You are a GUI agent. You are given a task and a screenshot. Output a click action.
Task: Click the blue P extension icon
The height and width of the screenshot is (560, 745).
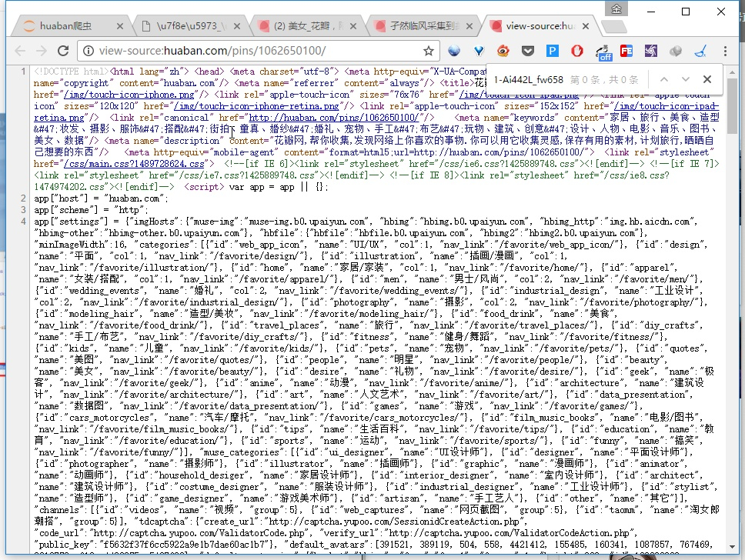[552, 52]
